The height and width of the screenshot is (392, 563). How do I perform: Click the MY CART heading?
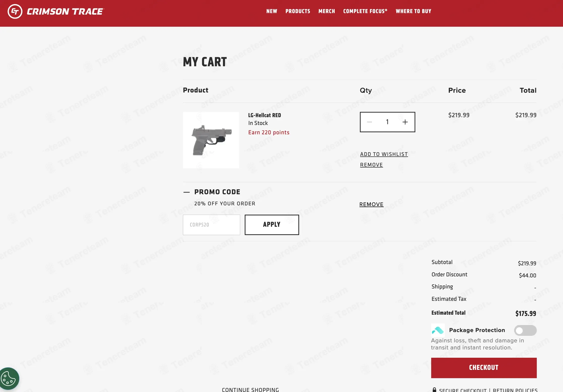[205, 62]
